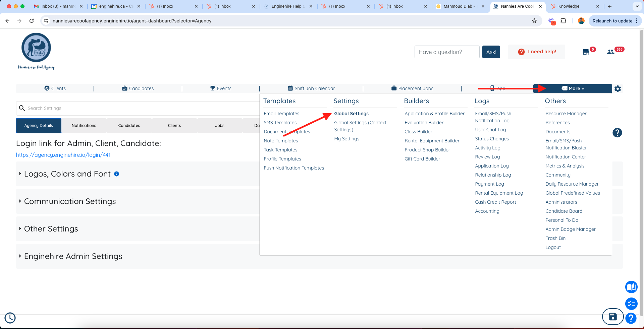Image resolution: width=644 pixels, height=329 pixels.
Task: Open the Payment Log
Action: (489, 184)
